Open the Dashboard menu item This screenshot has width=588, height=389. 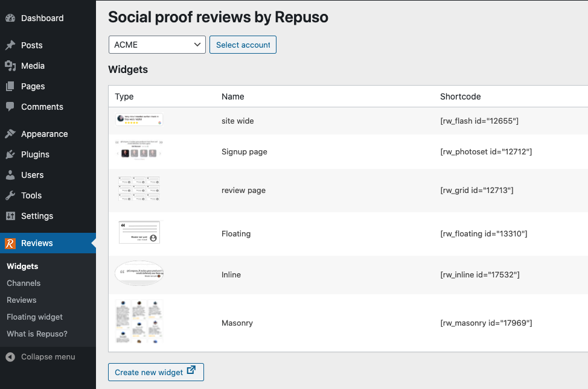[48, 18]
